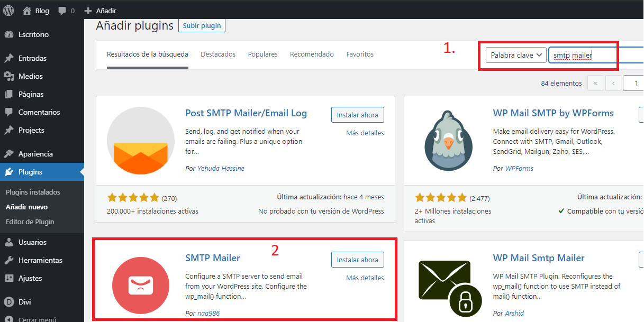Open Más detalles for Post SMTP Mailer

click(x=365, y=133)
